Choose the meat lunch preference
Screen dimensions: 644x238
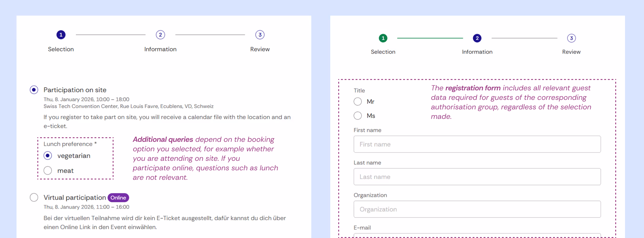(48, 170)
